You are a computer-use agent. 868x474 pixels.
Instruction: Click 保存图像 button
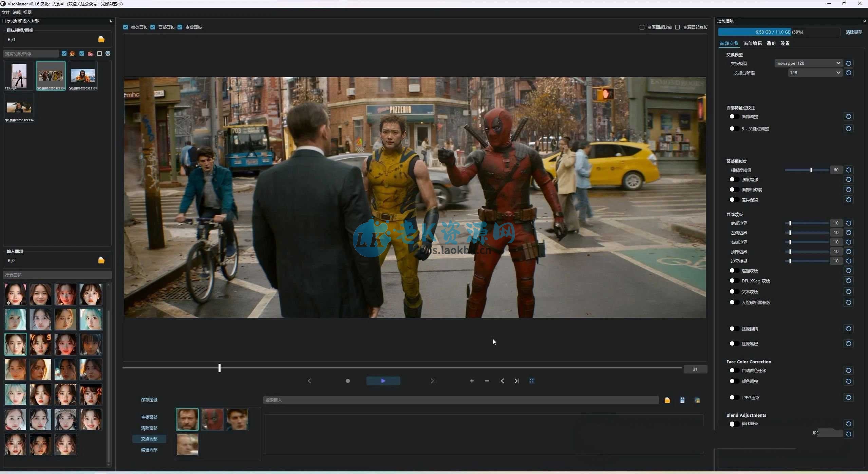coord(149,400)
